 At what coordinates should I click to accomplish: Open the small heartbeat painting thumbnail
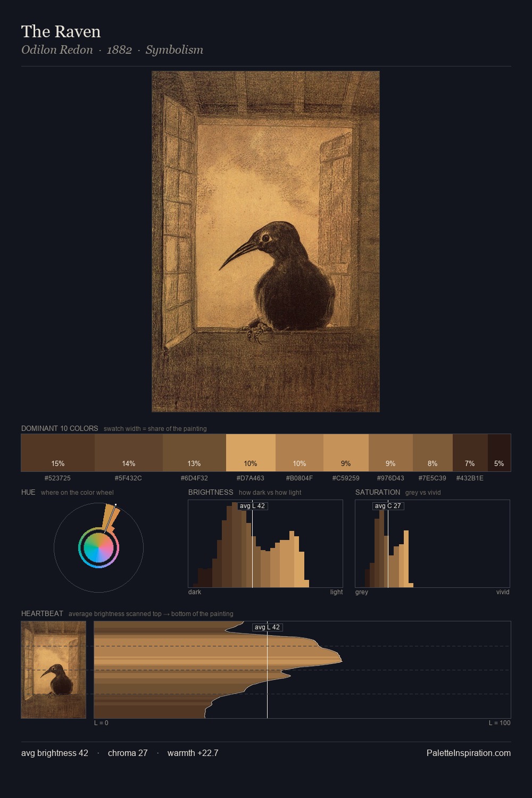[53, 670]
